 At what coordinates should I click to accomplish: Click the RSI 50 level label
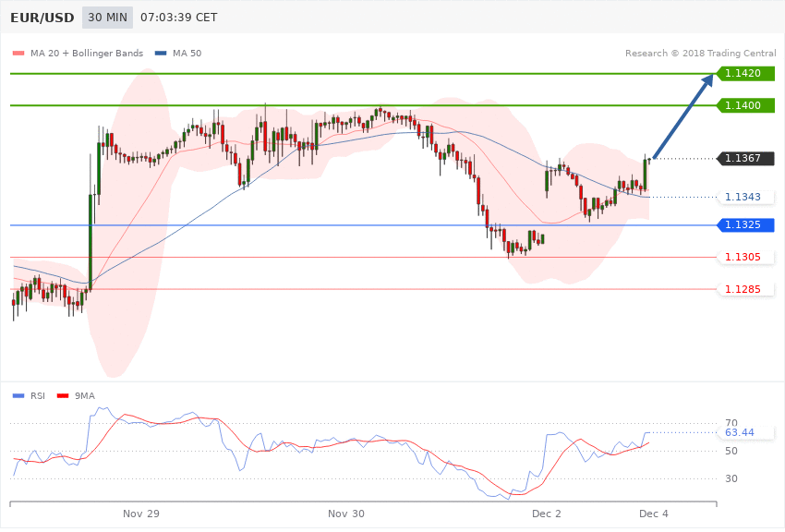tap(731, 452)
